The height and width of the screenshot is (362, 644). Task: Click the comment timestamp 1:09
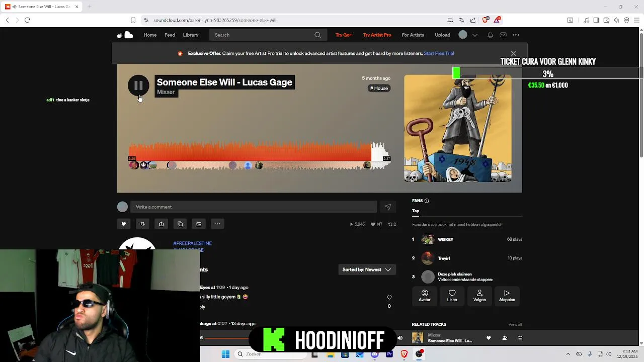coord(220,288)
